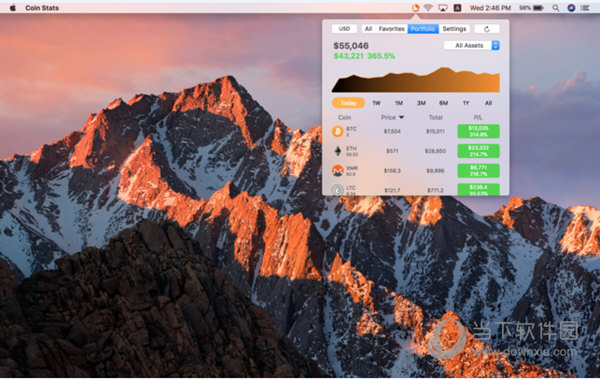
Task: Click the BTC total $15,011
Action: point(435,131)
